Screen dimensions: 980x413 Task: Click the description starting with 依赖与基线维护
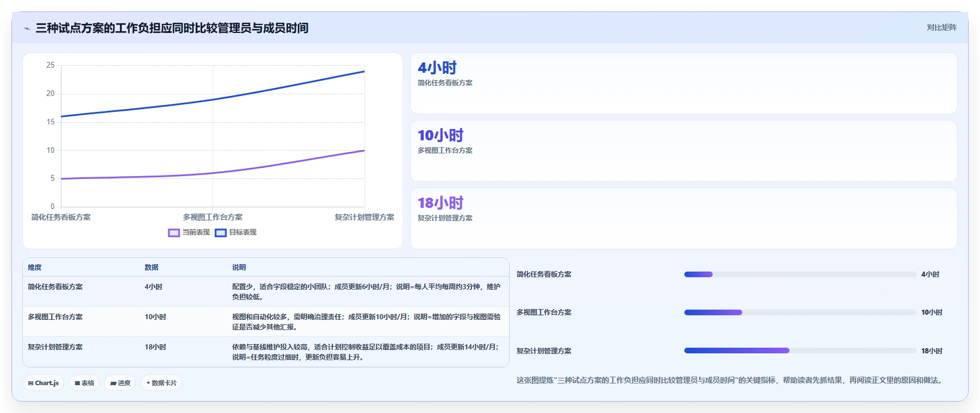pyautogui.click(x=366, y=352)
